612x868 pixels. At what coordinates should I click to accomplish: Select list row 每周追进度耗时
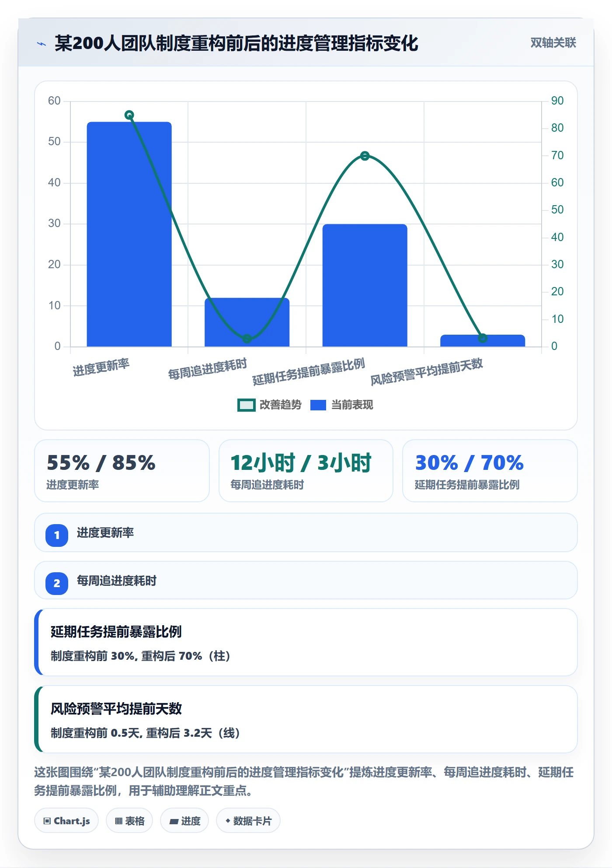pyautogui.click(x=306, y=581)
